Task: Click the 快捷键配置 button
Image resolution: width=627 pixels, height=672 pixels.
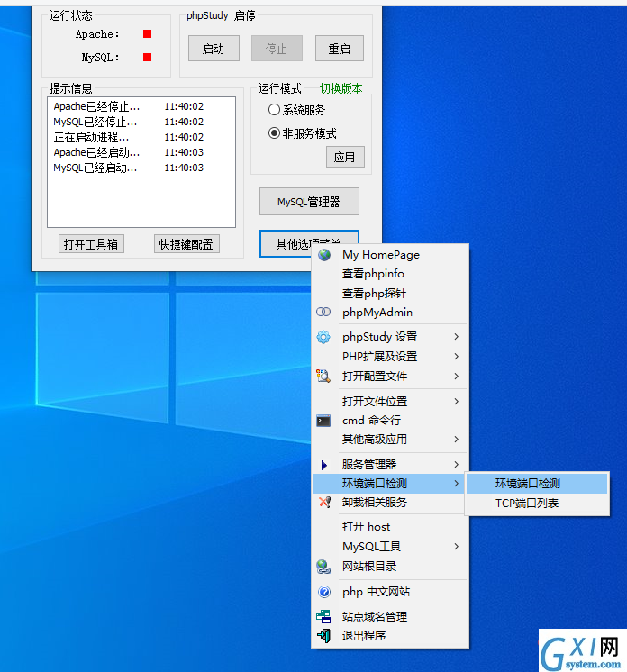Action: [x=186, y=244]
